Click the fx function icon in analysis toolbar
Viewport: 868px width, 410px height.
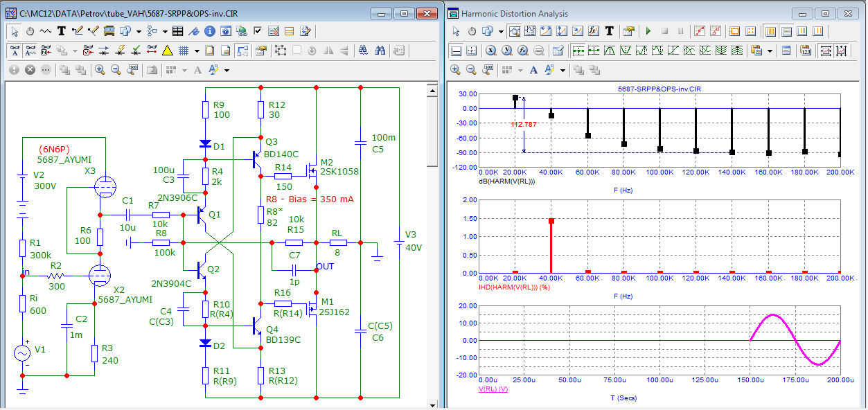[x=594, y=31]
